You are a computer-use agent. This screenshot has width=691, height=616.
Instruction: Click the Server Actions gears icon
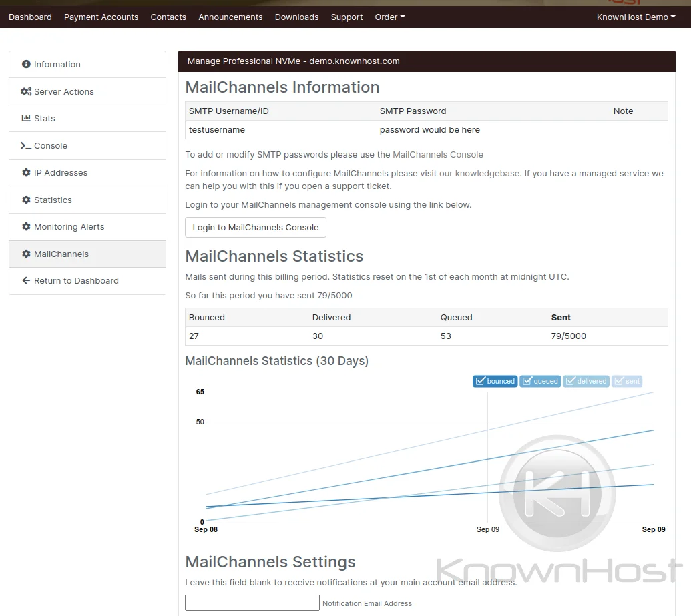(26, 92)
